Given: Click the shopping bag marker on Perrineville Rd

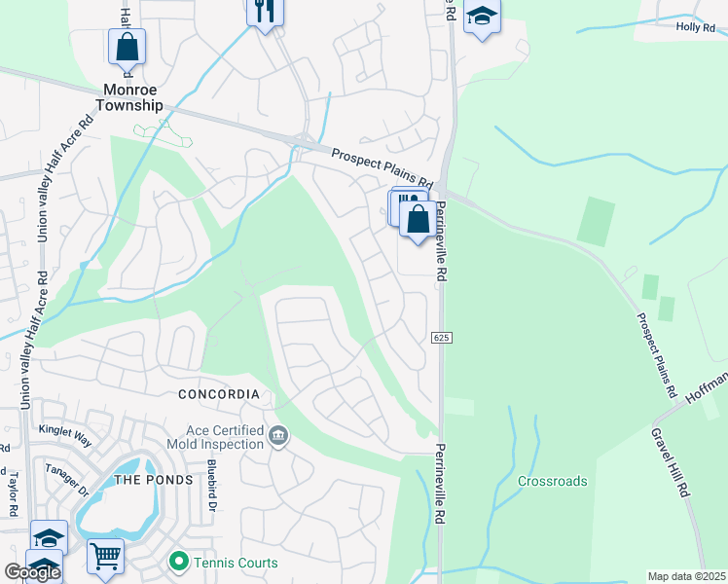Looking at the screenshot, I should (x=418, y=222).
